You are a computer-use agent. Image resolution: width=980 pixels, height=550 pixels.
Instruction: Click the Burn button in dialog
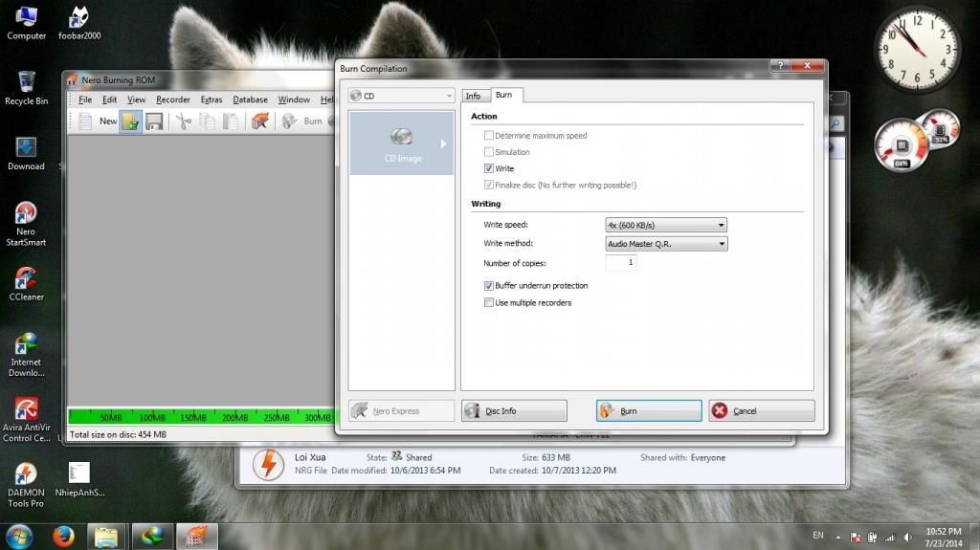(x=649, y=410)
